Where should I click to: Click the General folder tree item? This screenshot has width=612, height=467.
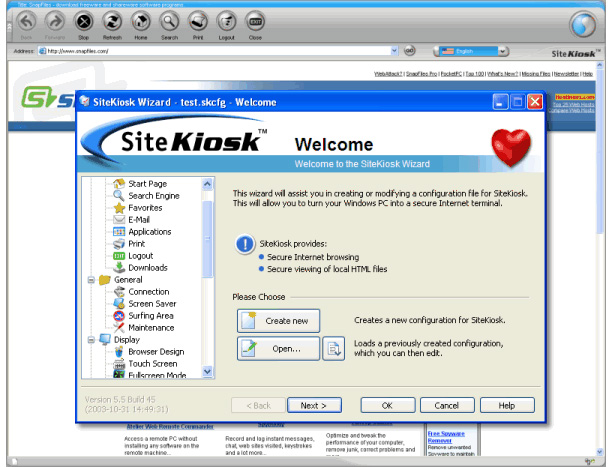click(x=121, y=280)
